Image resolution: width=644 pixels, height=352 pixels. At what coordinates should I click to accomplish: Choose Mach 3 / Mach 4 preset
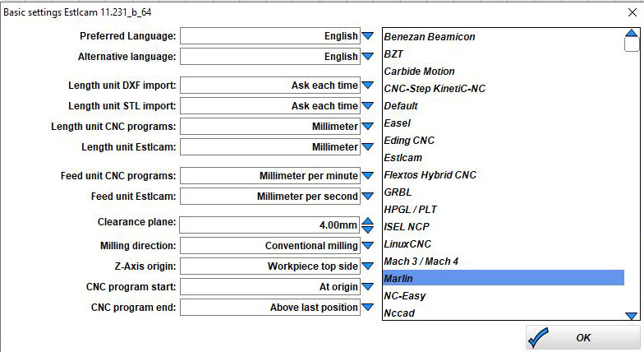click(x=504, y=262)
